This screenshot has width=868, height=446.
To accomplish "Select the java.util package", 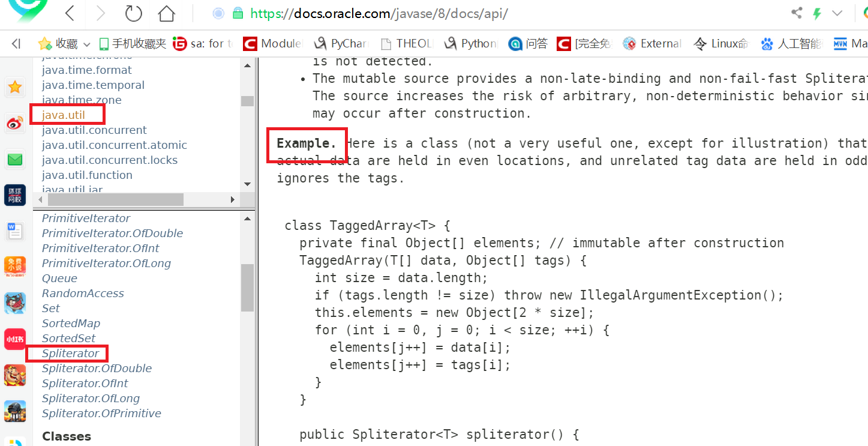I will (x=64, y=115).
